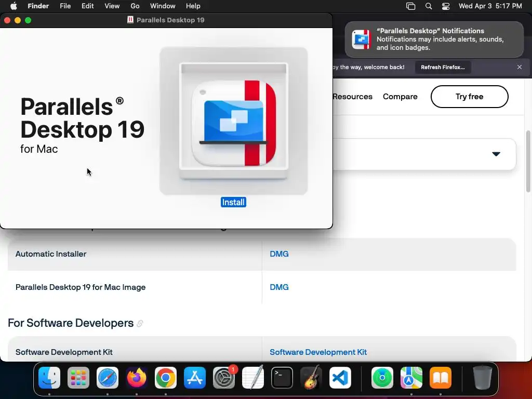Open GarageBand from the Dock
The image size is (532, 399).
[311, 378]
